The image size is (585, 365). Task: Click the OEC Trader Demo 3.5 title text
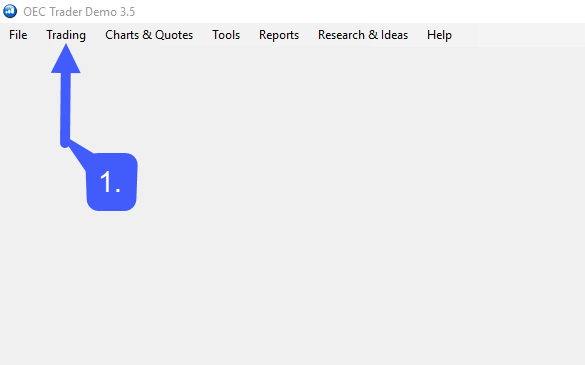tap(79, 12)
